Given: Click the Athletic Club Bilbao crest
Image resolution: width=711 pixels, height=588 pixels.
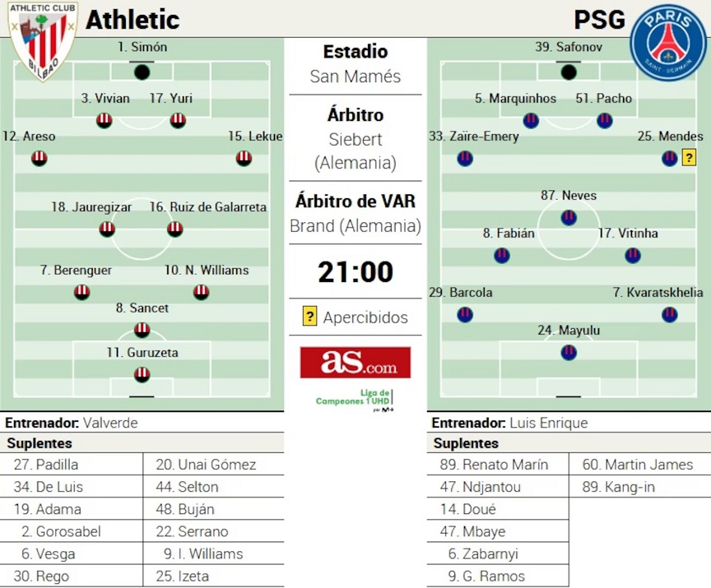Looking at the screenshot, I should coord(42,40).
